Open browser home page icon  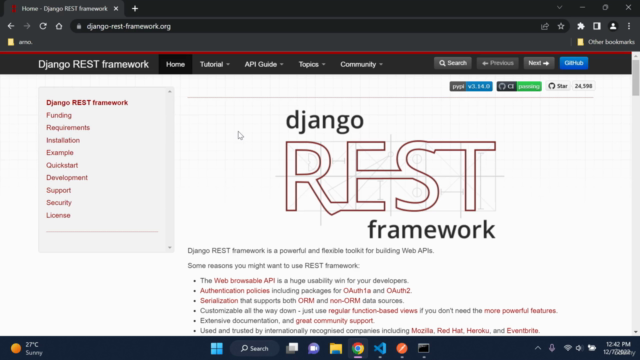[59, 26]
